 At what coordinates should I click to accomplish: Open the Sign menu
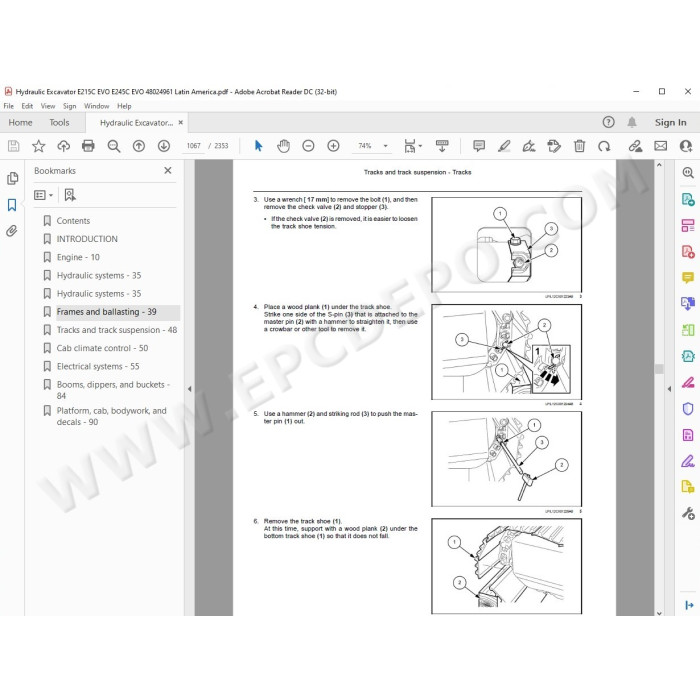click(69, 106)
